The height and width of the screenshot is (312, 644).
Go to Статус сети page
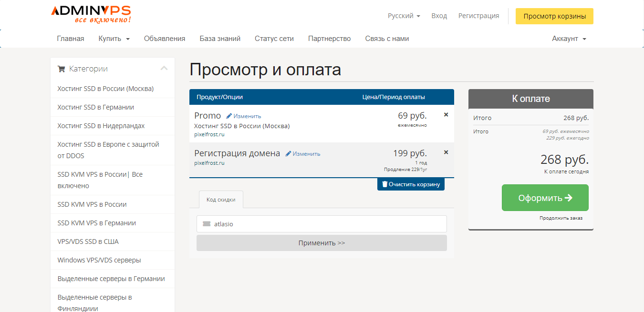pyautogui.click(x=274, y=39)
